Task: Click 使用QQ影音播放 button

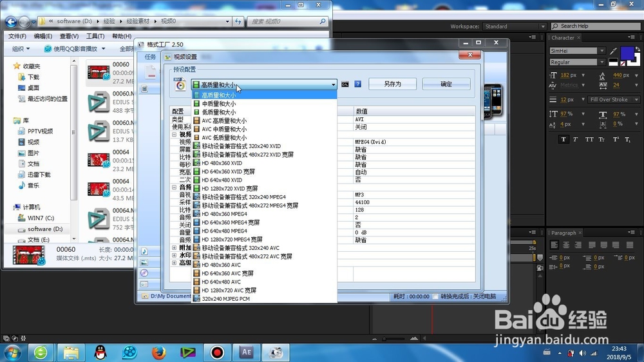Action: coord(75,48)
